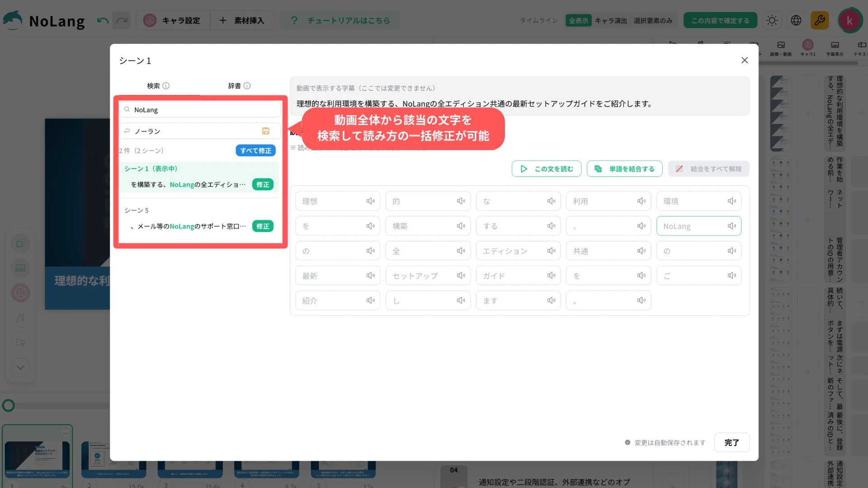This screenshot has height=488, width=868.
Task: Select the キャラ1 tool icon
Action: [x=808, y=48]
